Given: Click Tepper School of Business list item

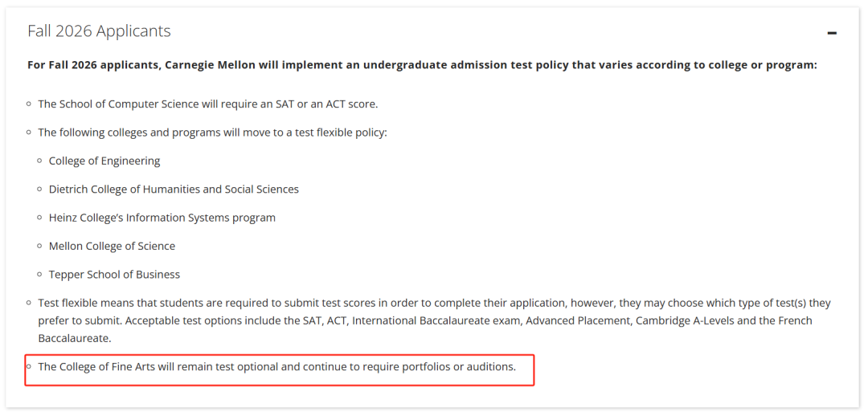Looking at the screenshot, I should [115, 275].
